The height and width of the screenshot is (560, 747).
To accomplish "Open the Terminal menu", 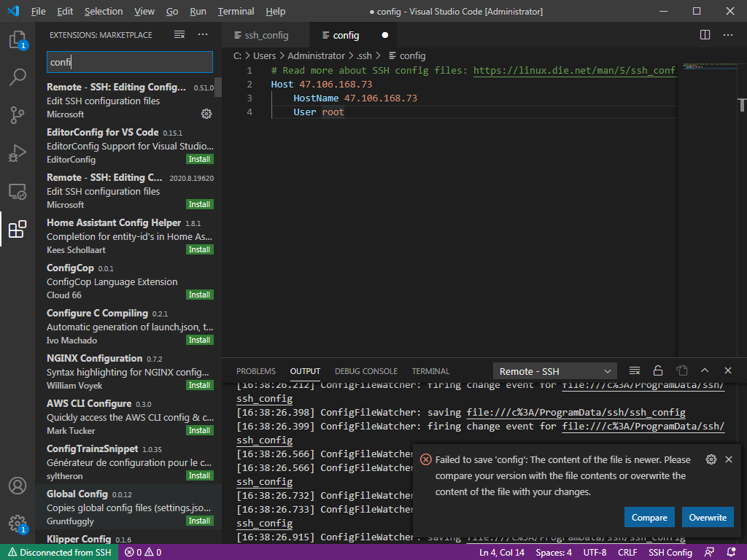I will (x=236, y=12).
